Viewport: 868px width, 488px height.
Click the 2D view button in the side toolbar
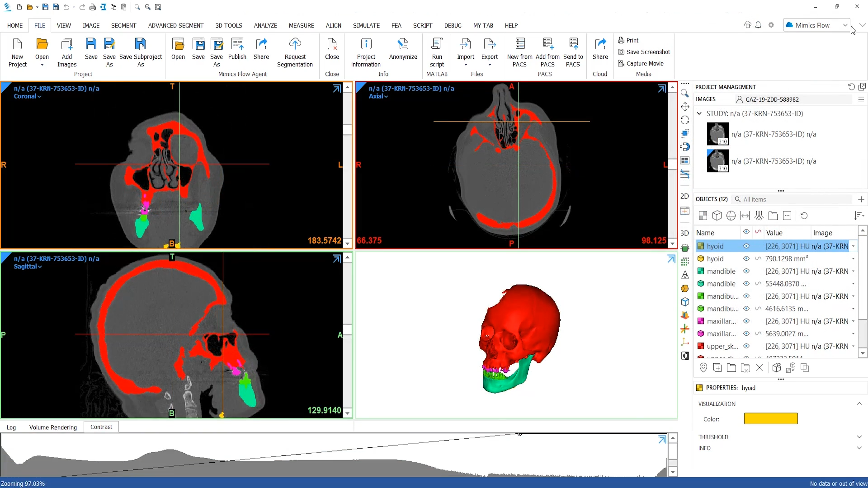685,196
